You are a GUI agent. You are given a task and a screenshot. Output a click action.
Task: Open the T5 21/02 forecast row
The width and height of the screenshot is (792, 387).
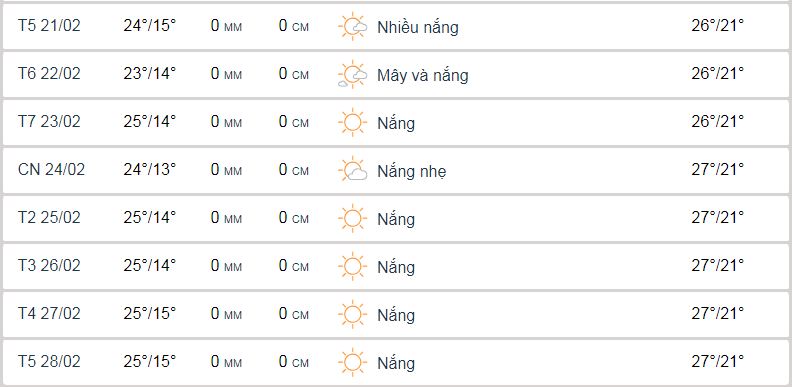tap(396, 26)
